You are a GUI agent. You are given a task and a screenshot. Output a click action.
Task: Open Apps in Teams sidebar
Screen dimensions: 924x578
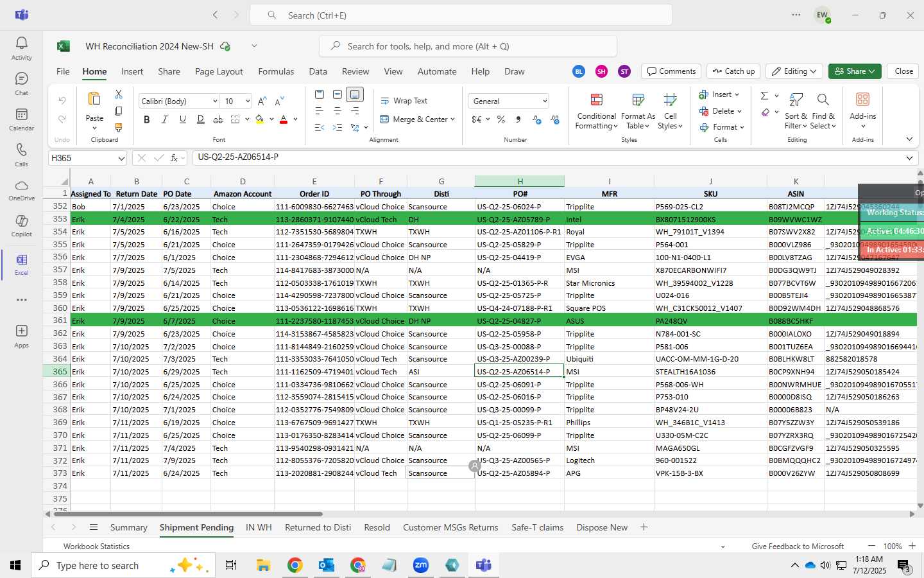(x=21, y=336)
